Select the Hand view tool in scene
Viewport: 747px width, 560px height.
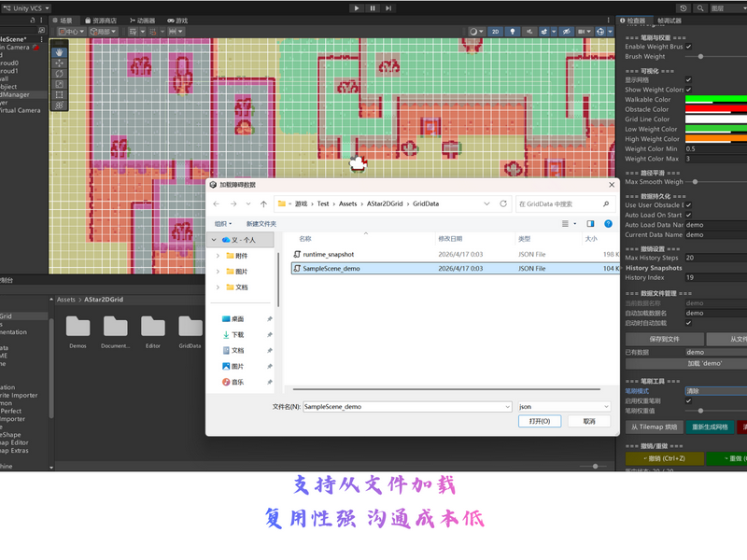59,52
